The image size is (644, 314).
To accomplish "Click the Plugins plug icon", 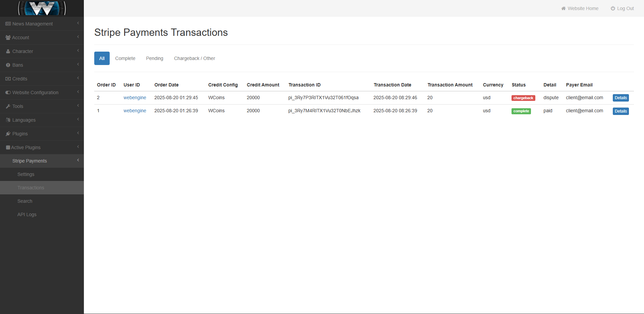I will tap(8, 134).
